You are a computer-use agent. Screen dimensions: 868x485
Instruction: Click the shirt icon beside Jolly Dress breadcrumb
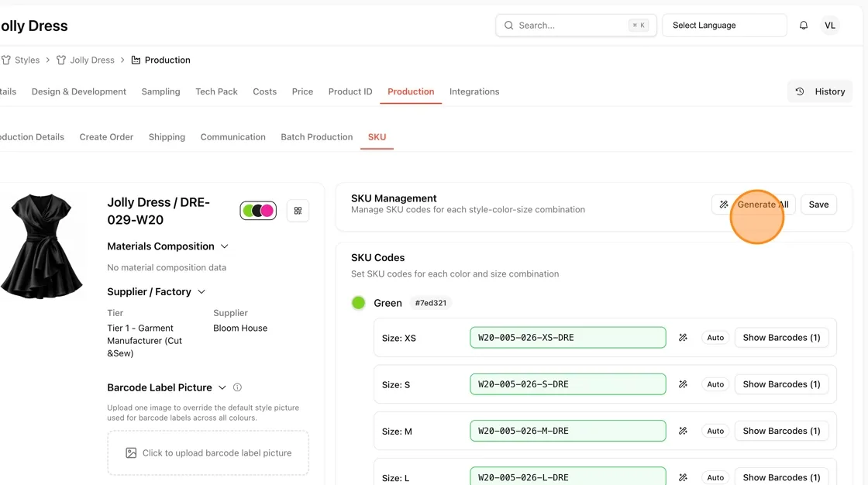point(61,60)
